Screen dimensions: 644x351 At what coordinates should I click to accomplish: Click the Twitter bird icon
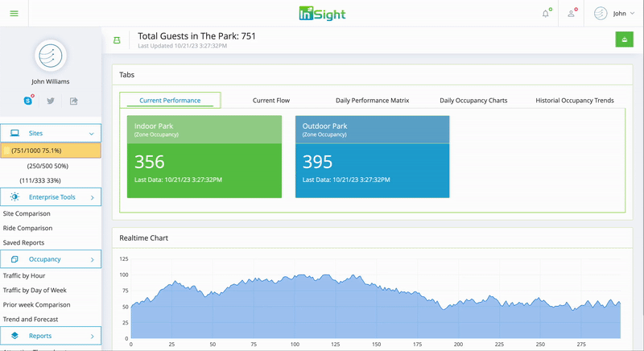click(51, 101)
